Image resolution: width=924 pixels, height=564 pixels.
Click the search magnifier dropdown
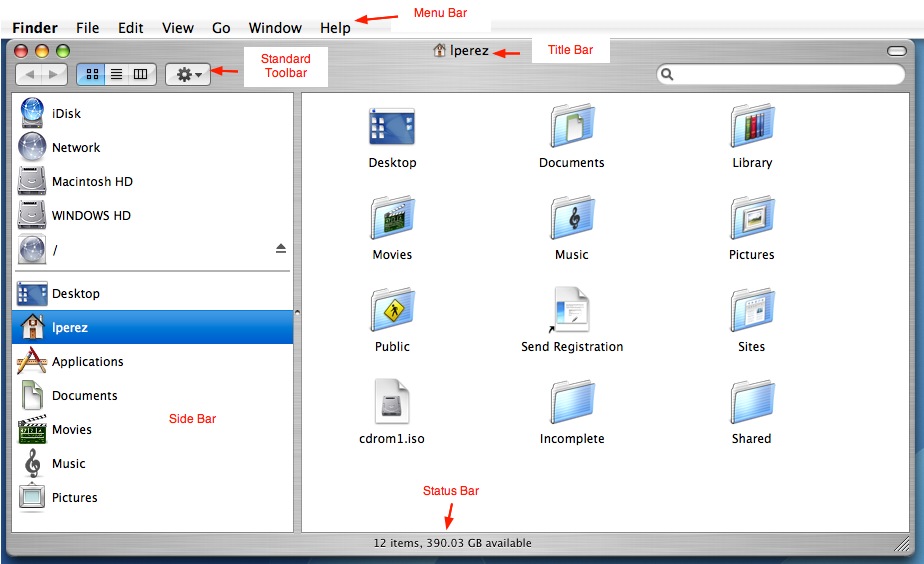coord(667,74)
